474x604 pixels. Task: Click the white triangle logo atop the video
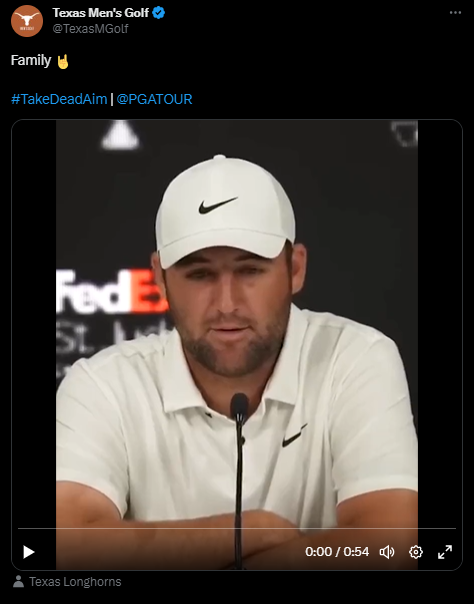[120, 135]
